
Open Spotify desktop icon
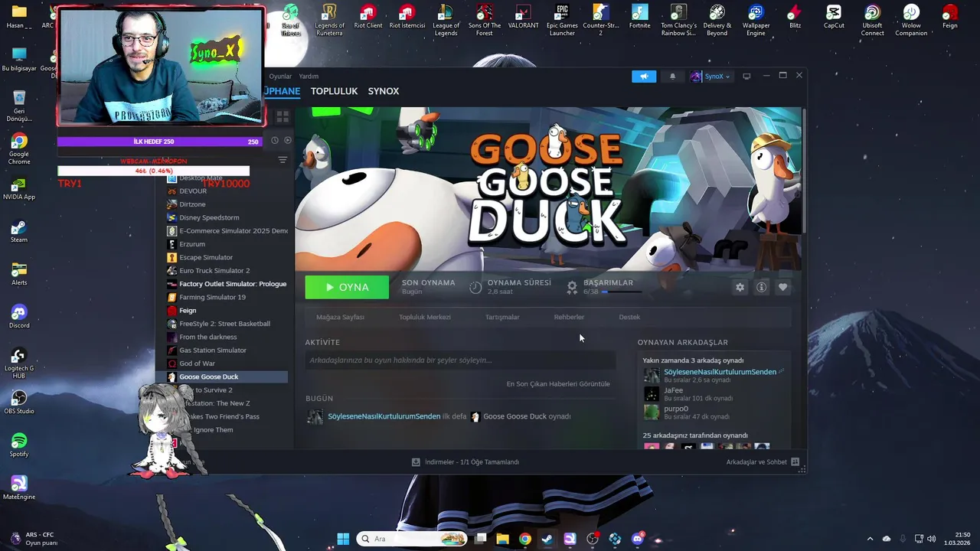[x=19, y=445]
